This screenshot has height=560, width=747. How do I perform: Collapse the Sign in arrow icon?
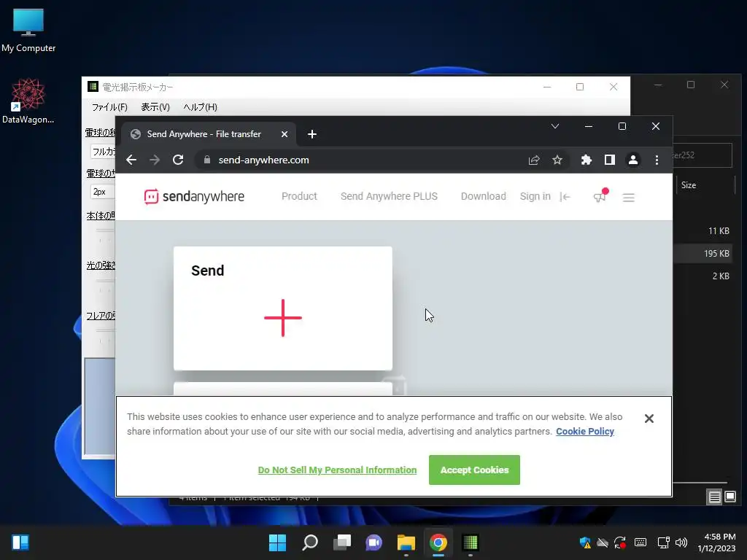(565, 197)
